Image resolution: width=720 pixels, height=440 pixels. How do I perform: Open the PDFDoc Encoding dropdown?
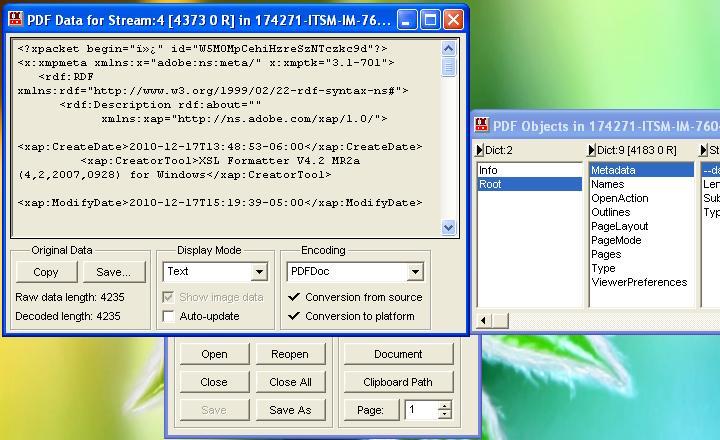pos(415,272)
